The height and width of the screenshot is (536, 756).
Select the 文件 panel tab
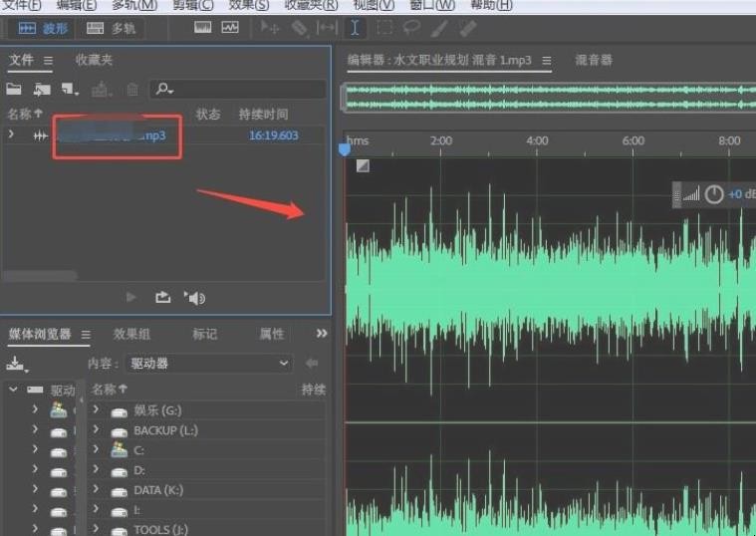pos(21,60)
